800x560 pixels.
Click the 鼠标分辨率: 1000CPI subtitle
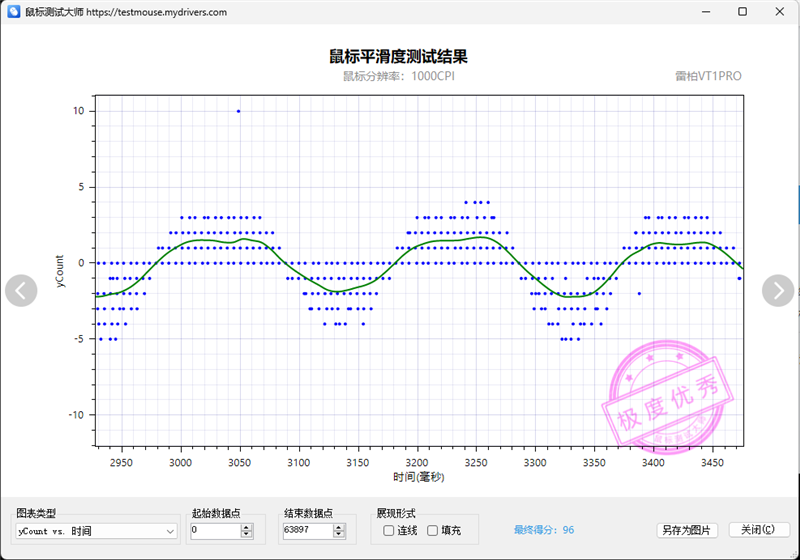pos(398,76)
